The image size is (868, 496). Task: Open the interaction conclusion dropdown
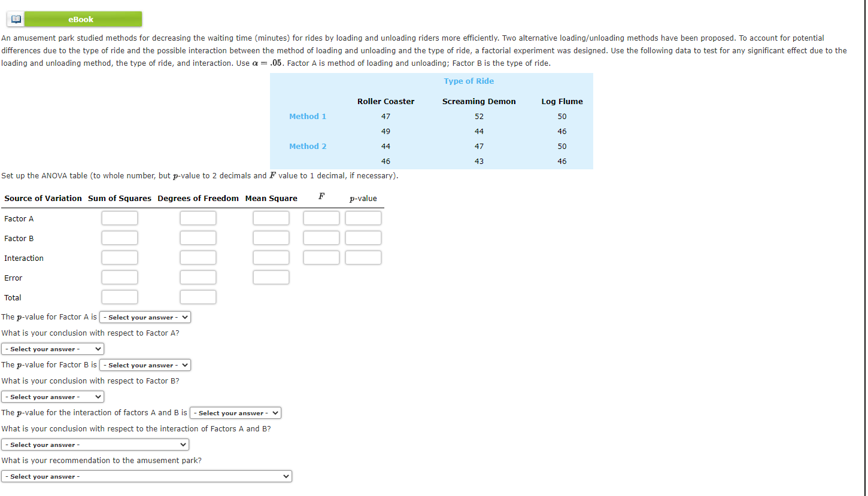95,444
